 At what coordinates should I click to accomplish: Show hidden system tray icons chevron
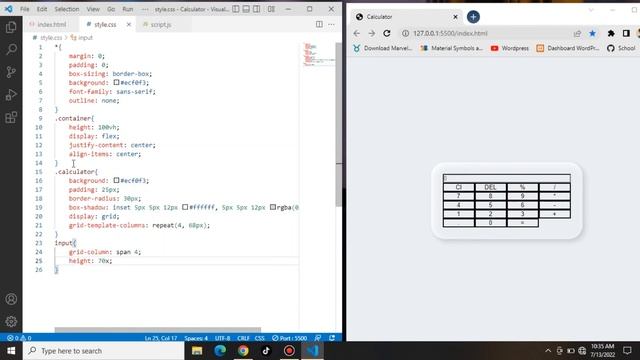coord(548,351)
